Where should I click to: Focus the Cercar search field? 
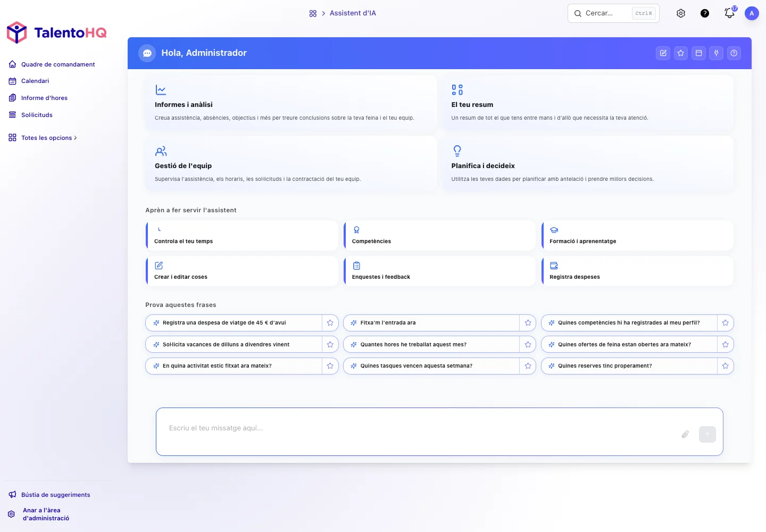coord(613,13)
